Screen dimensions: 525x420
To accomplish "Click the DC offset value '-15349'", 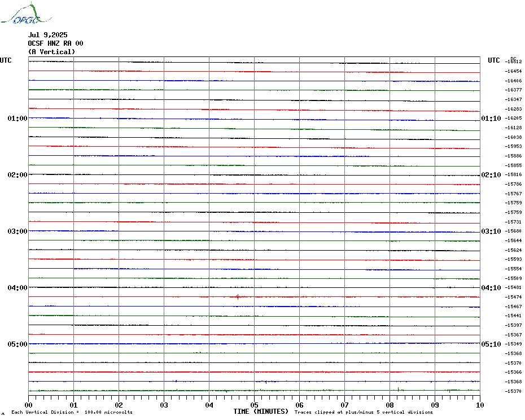I will 513,344.
